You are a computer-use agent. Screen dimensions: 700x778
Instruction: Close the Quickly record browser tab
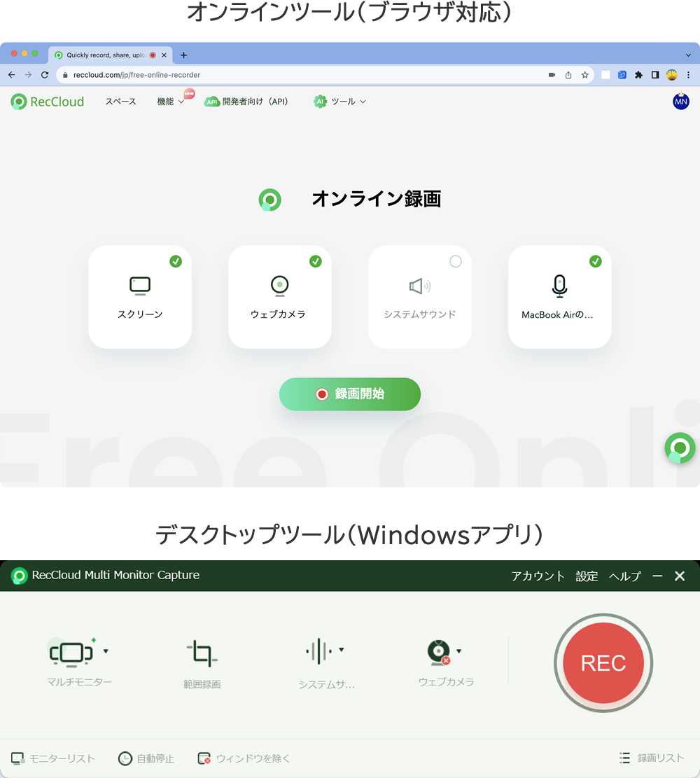[x=164, y=55]
